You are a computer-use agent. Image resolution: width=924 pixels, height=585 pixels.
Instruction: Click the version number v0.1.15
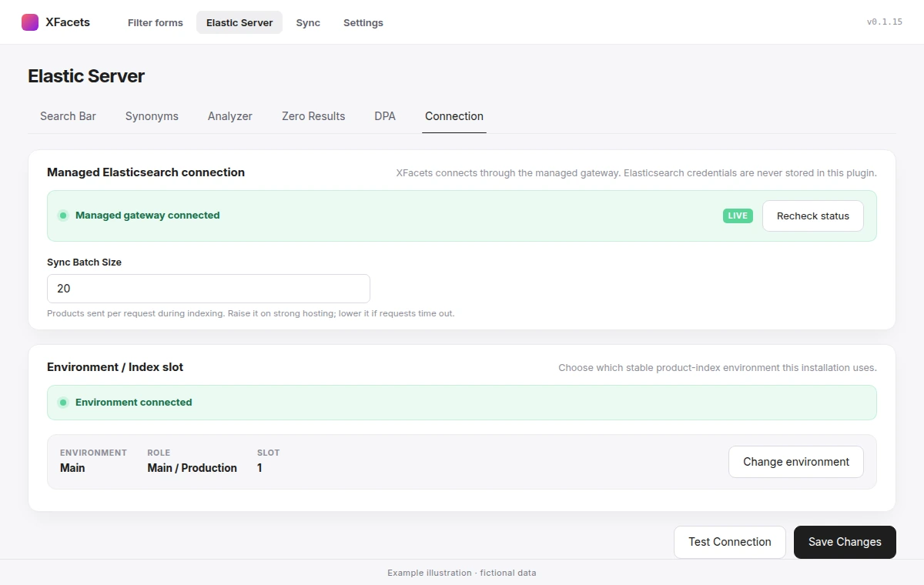[x=885, y=22]
